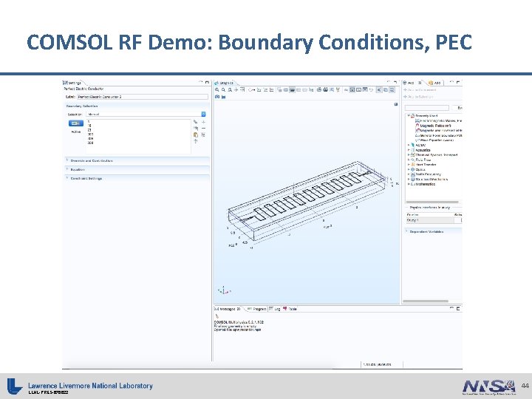Click Add to Selection button
The width and height of the screenshot is (532, 399).
tap(418, 97)
